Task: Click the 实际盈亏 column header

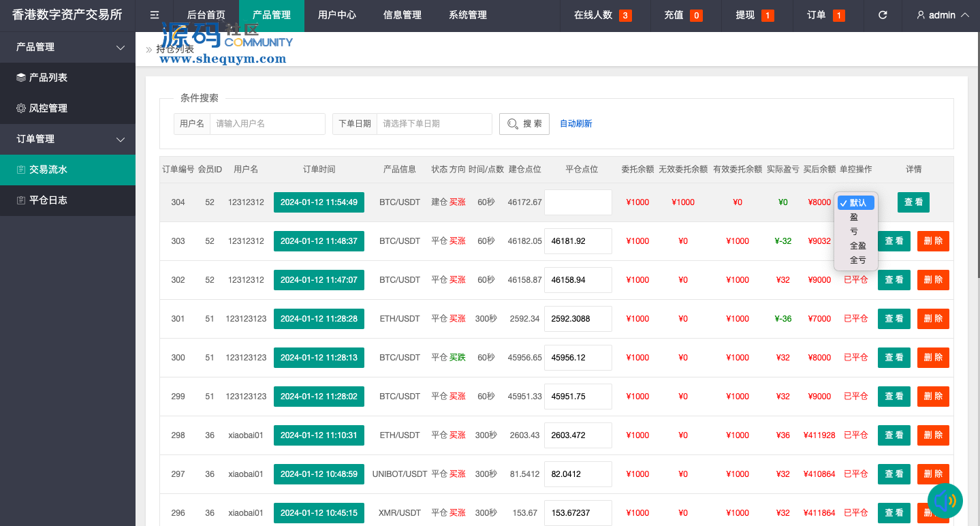Action: pyautogui.click(x=783, y=170)
